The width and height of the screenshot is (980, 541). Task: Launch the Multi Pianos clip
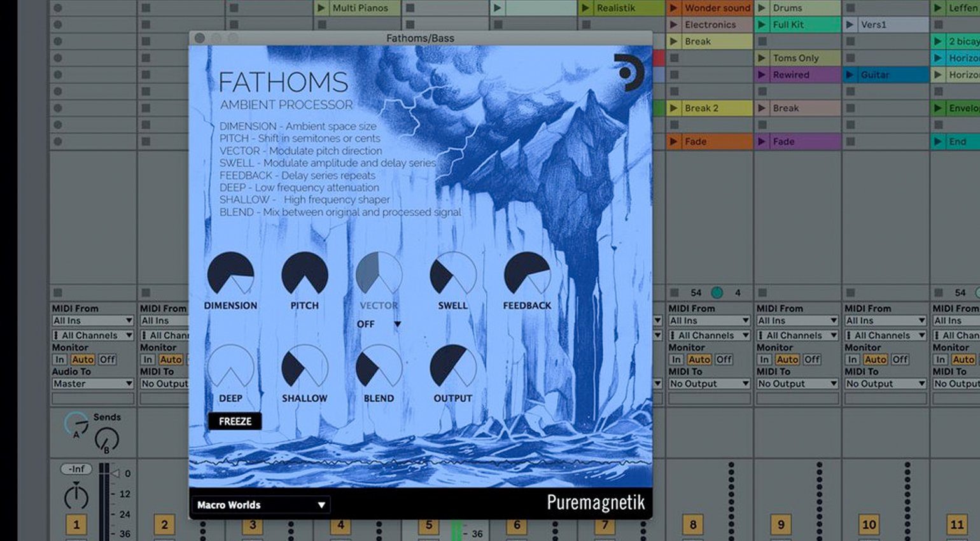click(x=321, y=8)
